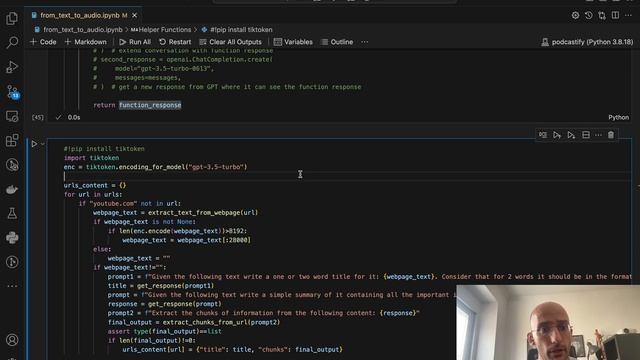Open the Testing flask view

[x=12, y=213]
